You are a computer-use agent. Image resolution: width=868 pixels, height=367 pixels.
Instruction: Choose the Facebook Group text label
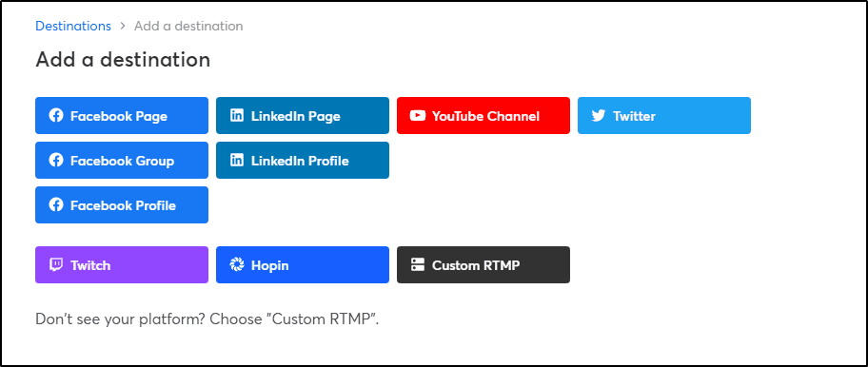(x=123, y=161)
